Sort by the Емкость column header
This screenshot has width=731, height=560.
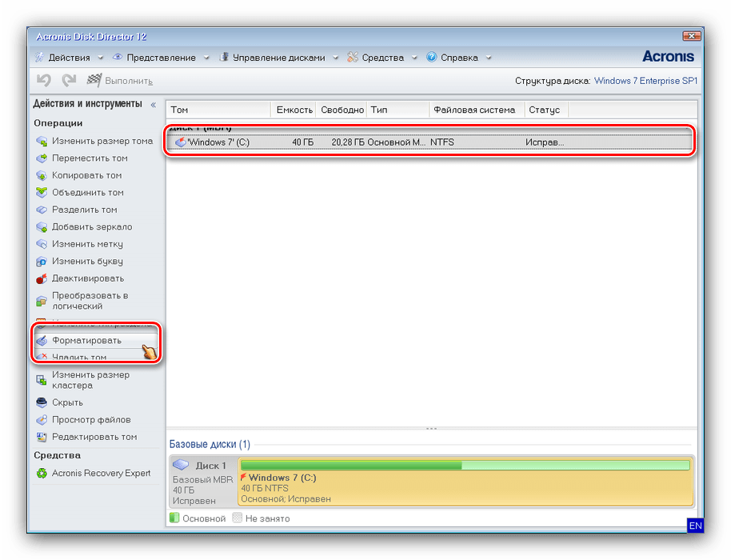pos(294,110)
